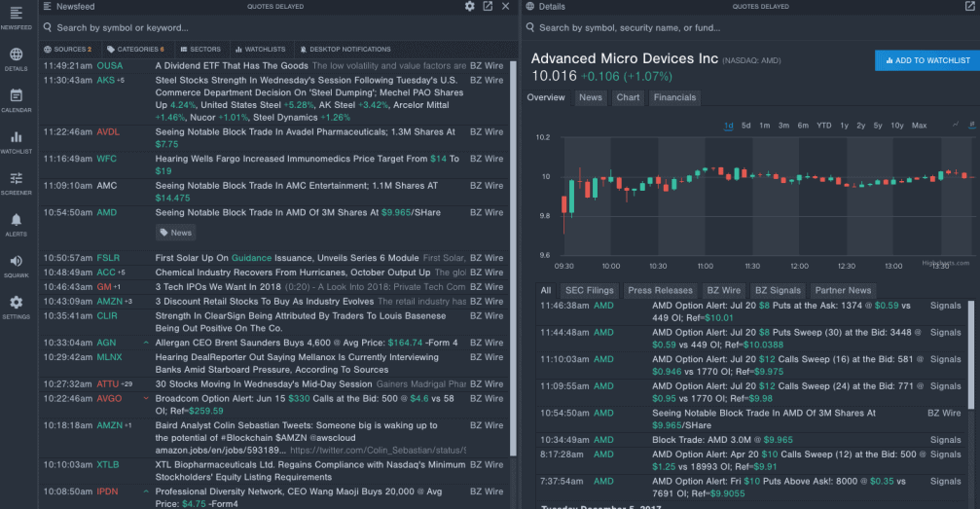Image resolution: width=980 pixels, height=509 pixels.
Task: Open Sectors filter in Newsfeed
Action: 200,49
